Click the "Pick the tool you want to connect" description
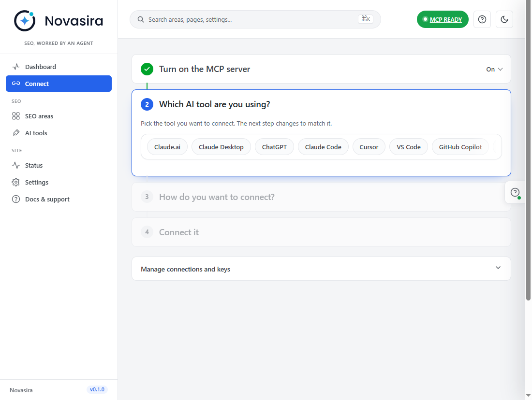 236,123
